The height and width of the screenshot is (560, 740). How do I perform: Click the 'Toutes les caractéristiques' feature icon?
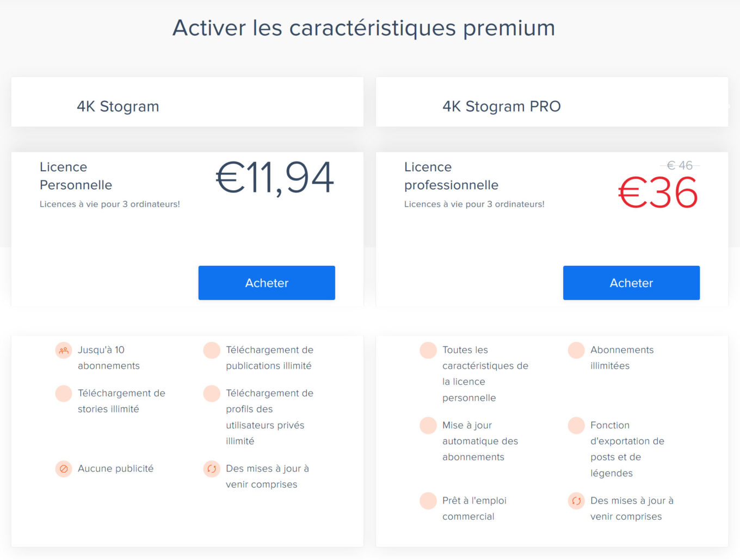[428, 350]
